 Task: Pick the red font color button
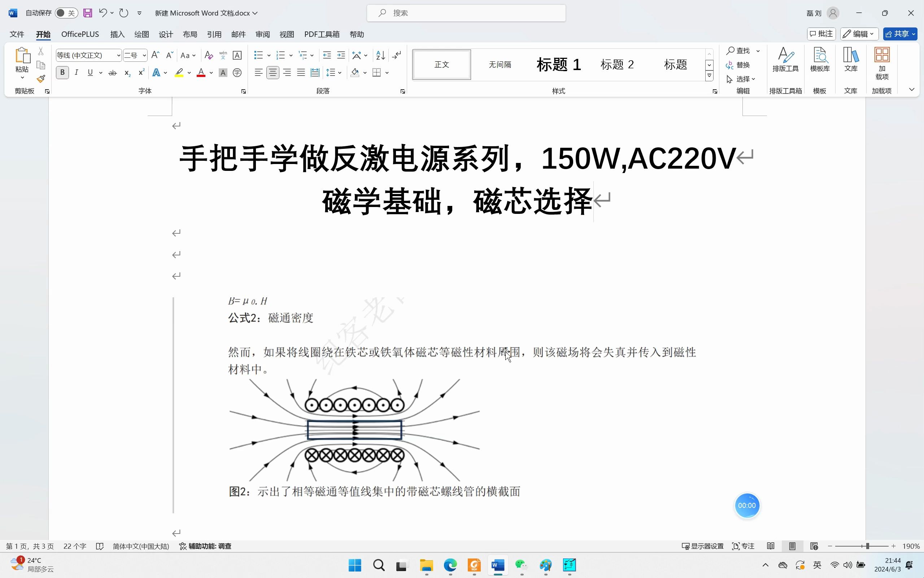click(201, 73)
